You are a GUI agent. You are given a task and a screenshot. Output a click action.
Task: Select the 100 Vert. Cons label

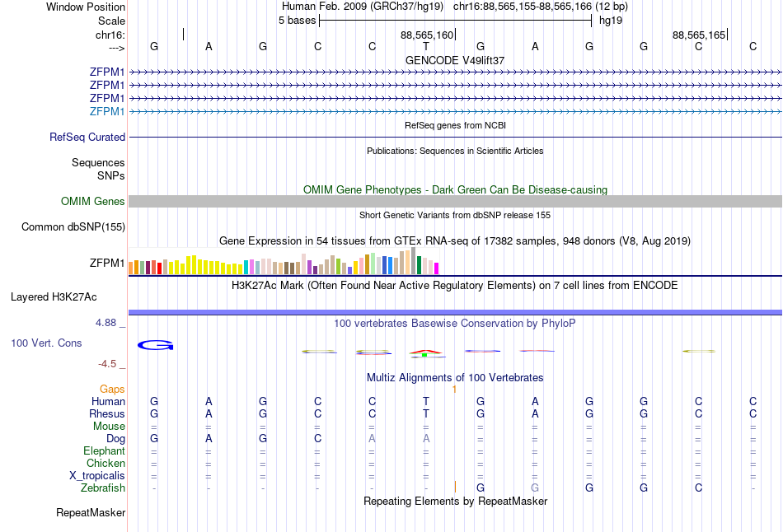click(46, 343)
